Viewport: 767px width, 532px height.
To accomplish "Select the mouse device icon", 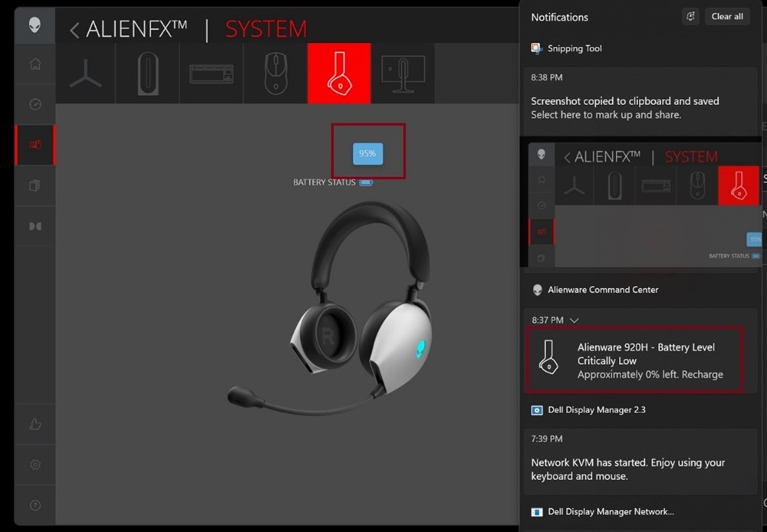I will point(275,73).
